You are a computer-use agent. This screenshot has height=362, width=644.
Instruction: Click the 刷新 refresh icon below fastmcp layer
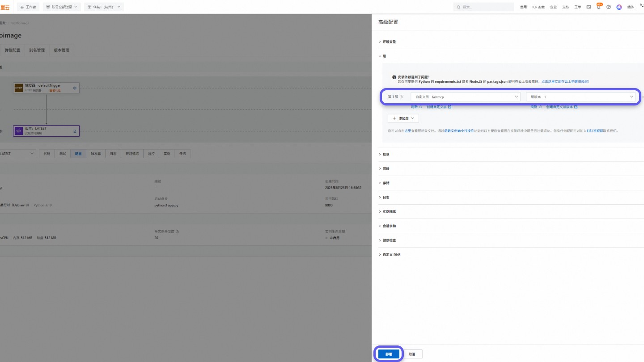pyautogui.click(x=421, y=107)
